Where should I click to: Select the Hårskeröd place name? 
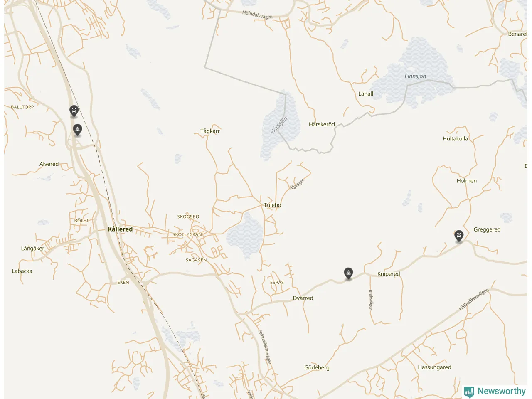pos(322,124)
